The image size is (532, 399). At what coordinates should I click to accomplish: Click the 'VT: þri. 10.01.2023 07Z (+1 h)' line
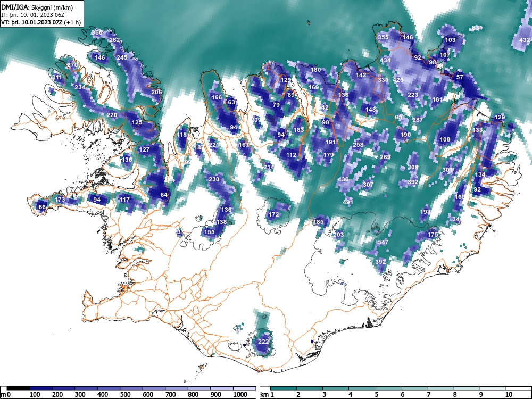(x=41, y=23)
